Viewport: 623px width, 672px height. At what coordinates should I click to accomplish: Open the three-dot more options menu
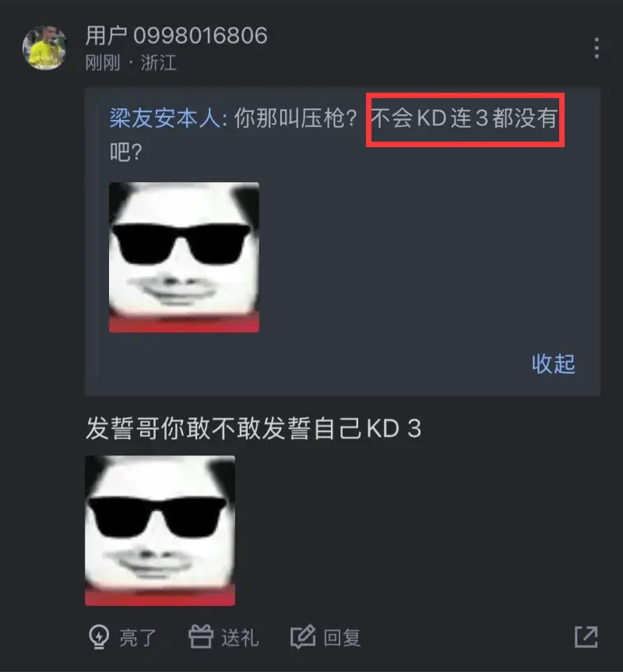pyautogui.click(x=597, y=48)
